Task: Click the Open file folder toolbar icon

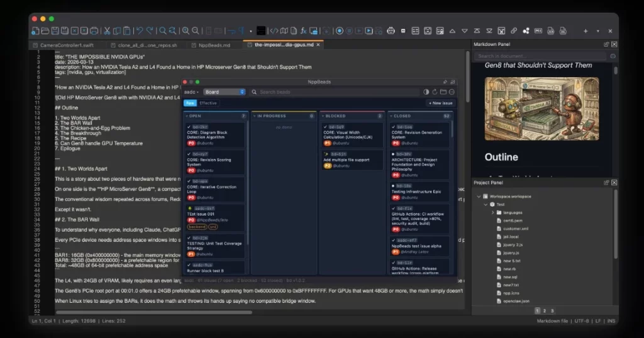Action: (x=45, y=31)
